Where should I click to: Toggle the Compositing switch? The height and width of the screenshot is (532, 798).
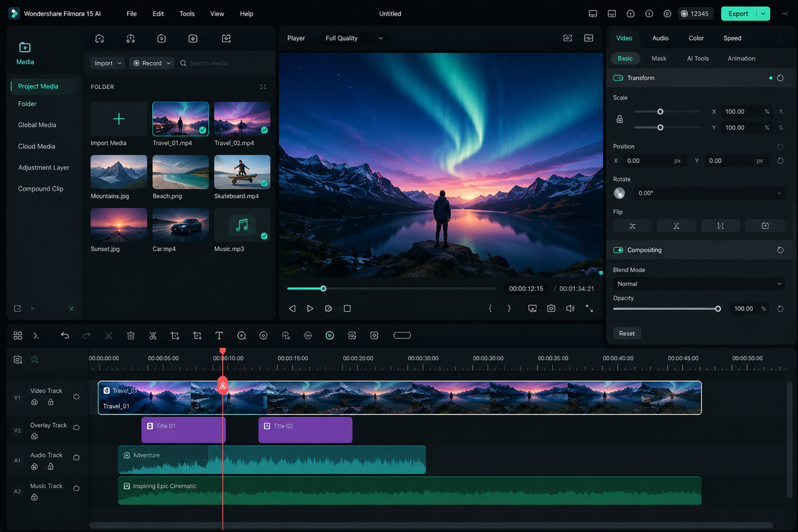(618, 250)
